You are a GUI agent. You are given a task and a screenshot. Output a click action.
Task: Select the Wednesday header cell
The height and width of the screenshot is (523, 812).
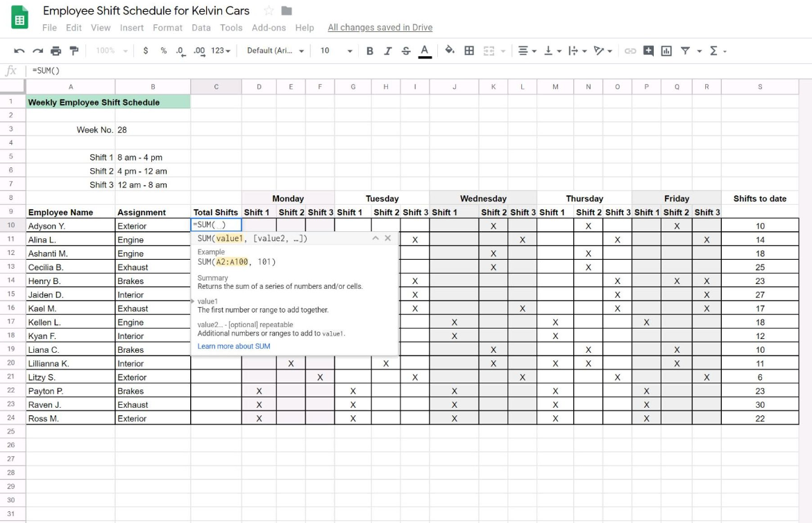482,198
